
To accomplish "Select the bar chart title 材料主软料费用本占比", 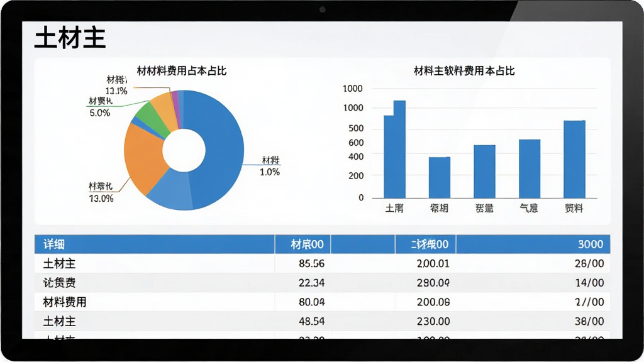I will click(x=464, y=70).
